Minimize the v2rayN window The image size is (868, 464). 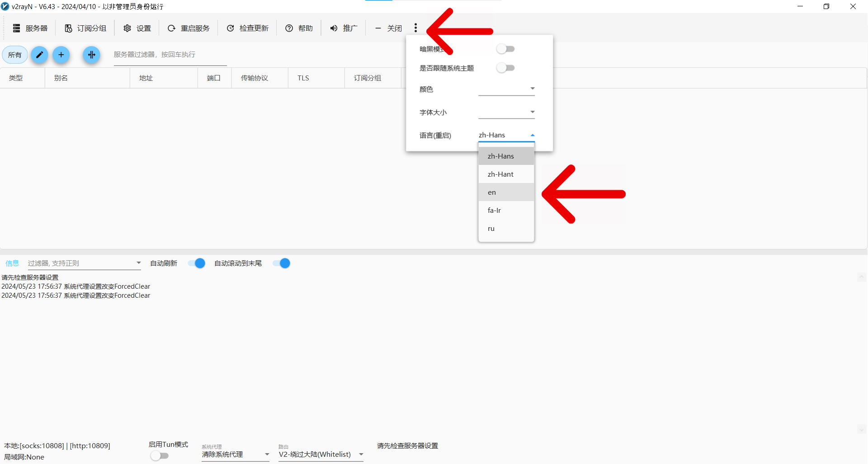point(800,6)
